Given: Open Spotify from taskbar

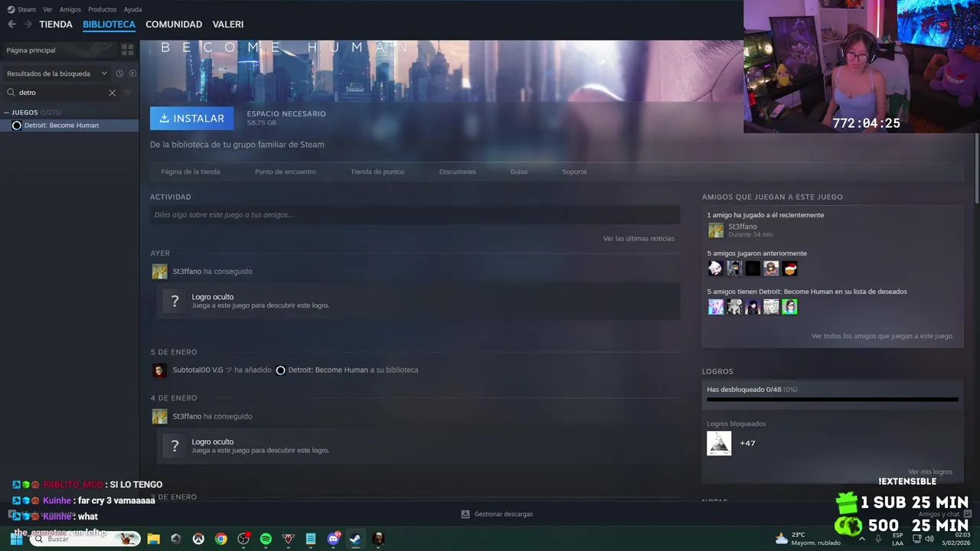Looking at the screenshot, I should tap(266, 539).
